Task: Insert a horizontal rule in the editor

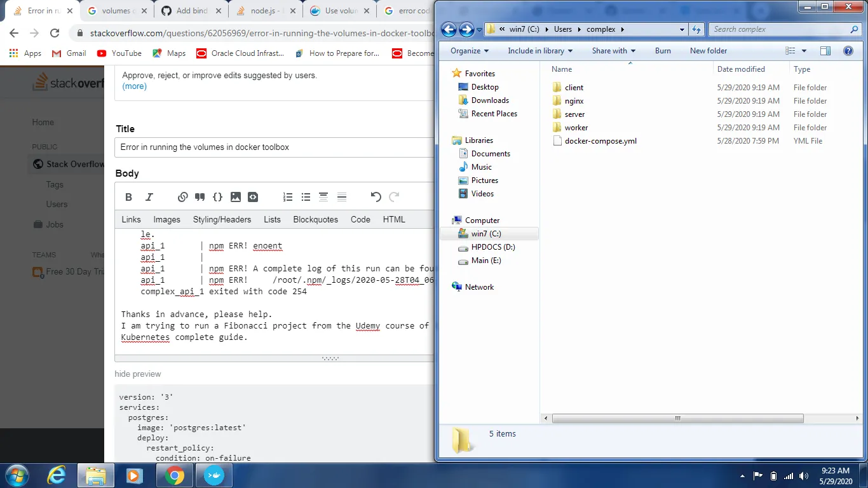Action: (341, 197)
